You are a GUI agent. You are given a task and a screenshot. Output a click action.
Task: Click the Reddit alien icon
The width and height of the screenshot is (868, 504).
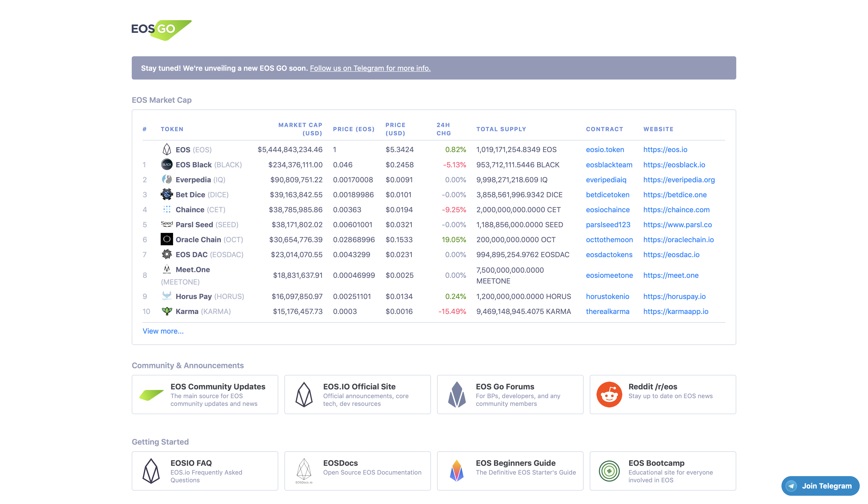pyautogui.click(x=609, y=395)
